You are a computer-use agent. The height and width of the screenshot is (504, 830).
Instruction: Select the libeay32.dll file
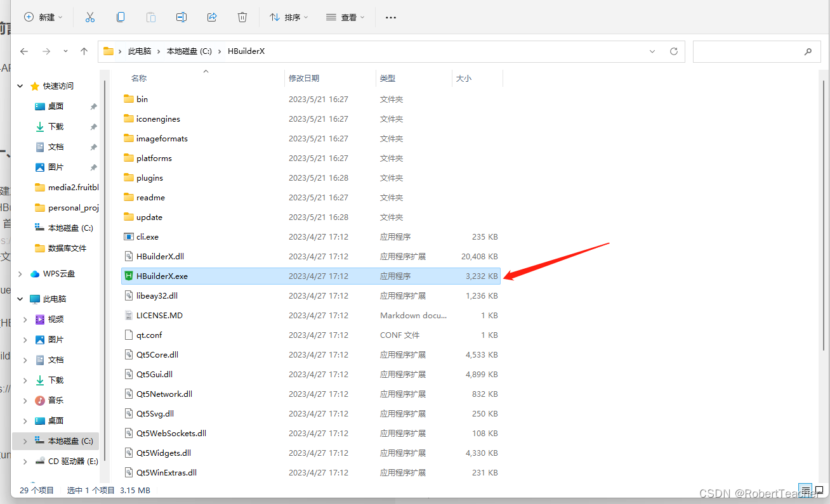(x=311, y=295)
